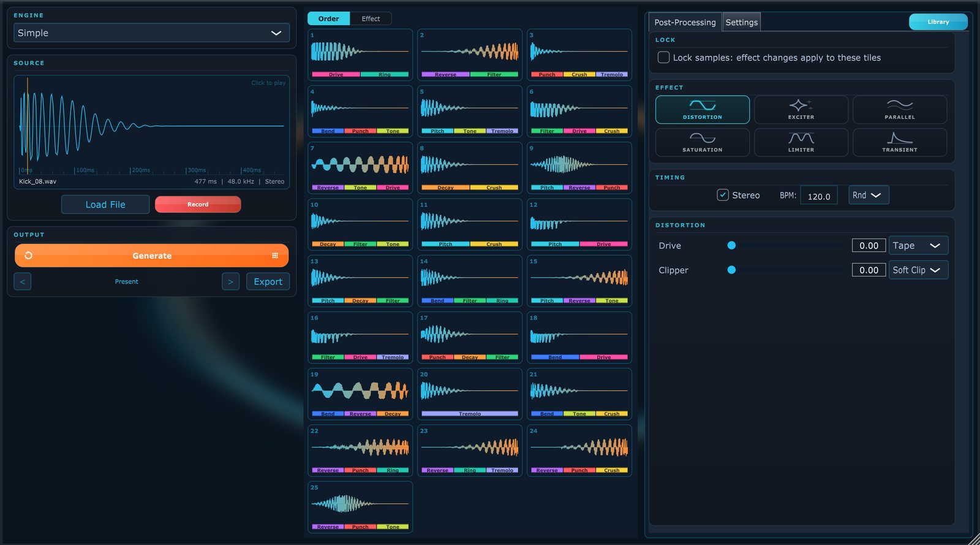The width and height of the screenshot is (980, 545).
Task: Switch to the Effect tab
Action: [371, 18]
